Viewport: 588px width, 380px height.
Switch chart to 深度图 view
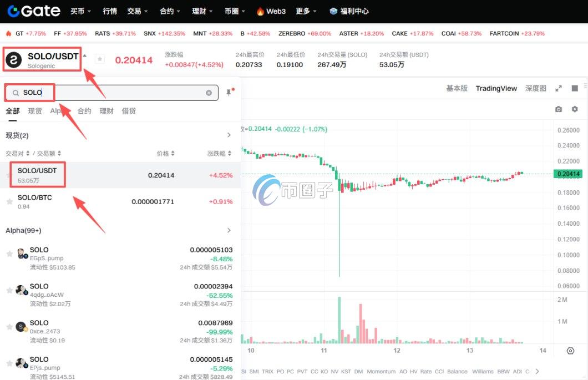(535, 88)
